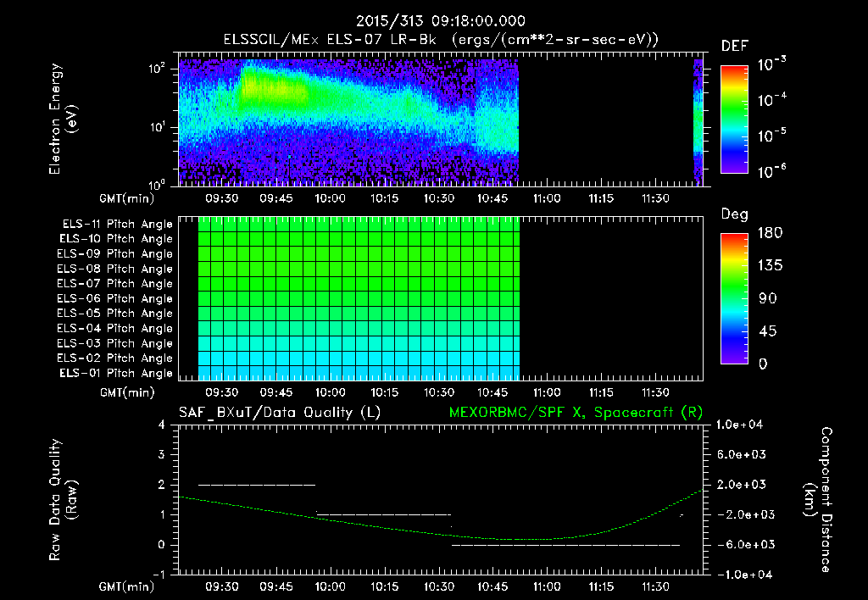
Task: Click the white data quality line at level 0
Action: coord(565,545)
